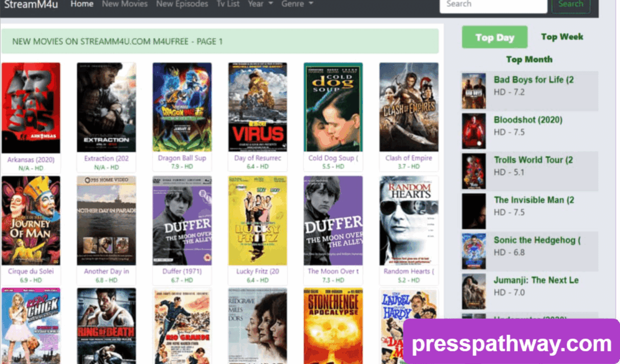Image resolution: width=620 pixels, height=364 pixels.
Task: Open Trolls World Tour sidebar link
Action: [533, 160]
